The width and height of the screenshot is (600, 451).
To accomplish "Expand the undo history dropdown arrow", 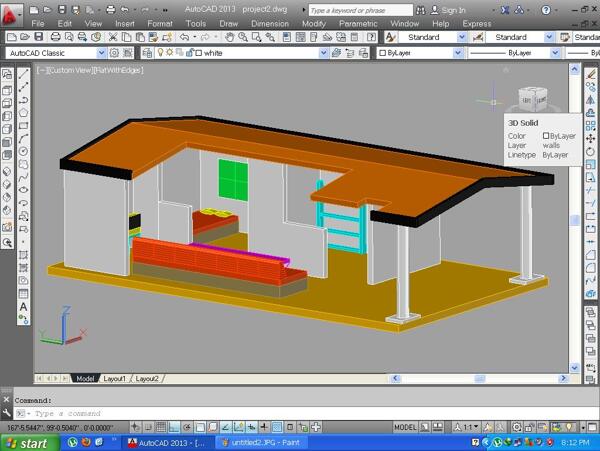I will [x=194, y=37].
